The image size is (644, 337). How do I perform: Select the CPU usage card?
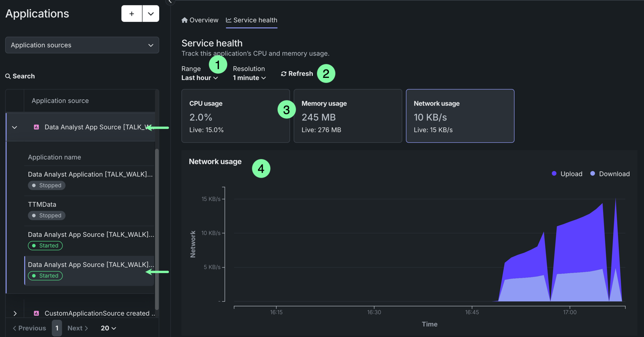tap(235, 116)
